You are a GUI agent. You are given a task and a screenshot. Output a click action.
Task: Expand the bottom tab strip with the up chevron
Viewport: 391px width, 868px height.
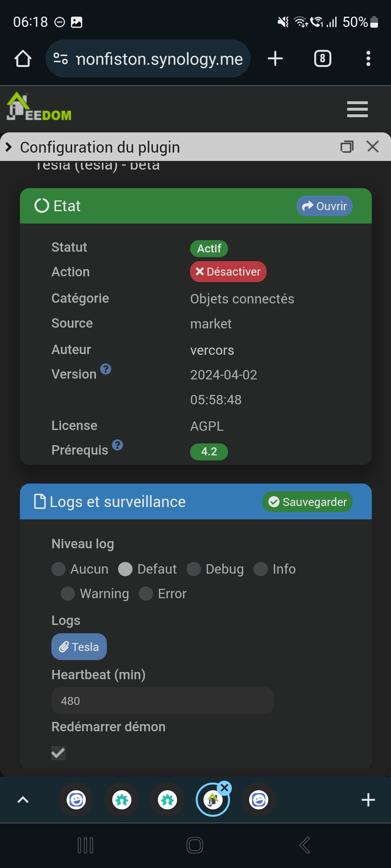click(23, 800)
